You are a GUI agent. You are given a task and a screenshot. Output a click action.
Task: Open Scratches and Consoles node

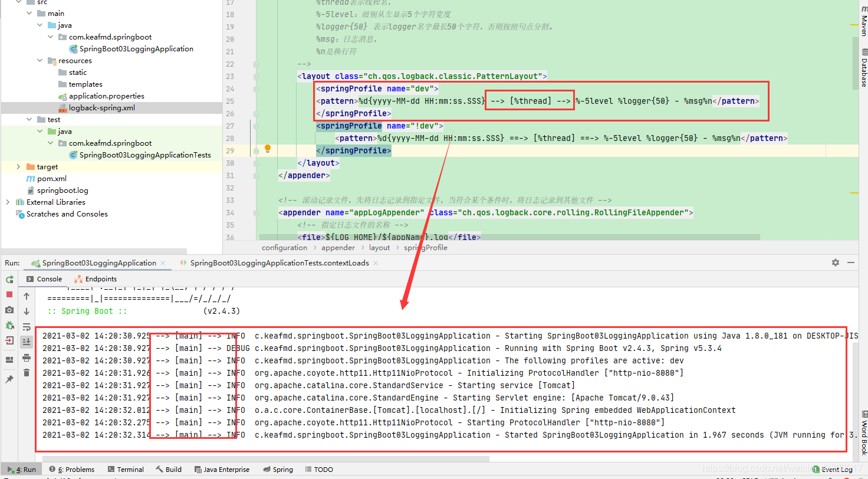(67, 214)
